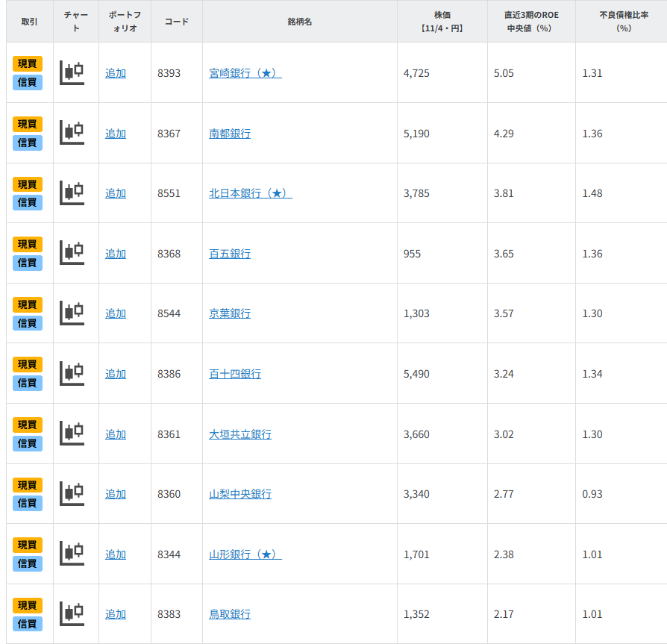667x644 pixels.
Task: Open the 山形銀行（★） stock name link
Action: tap(245, 554)
